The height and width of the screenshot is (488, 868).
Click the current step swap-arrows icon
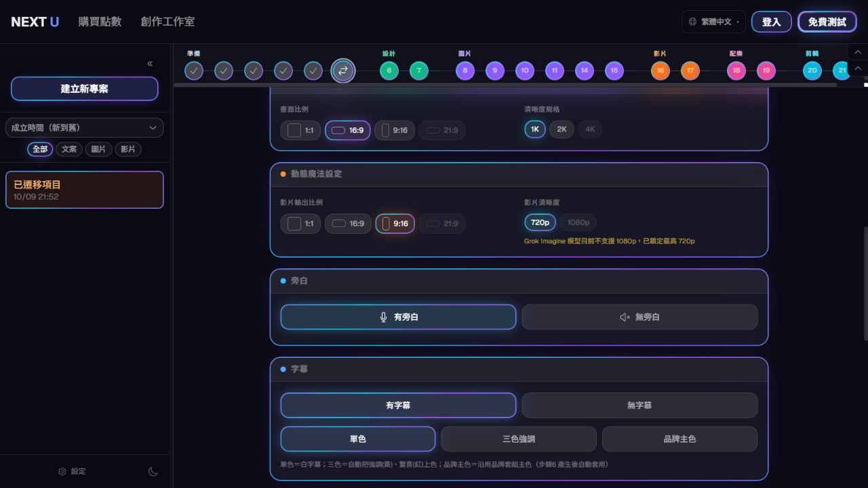click(343, 70)
